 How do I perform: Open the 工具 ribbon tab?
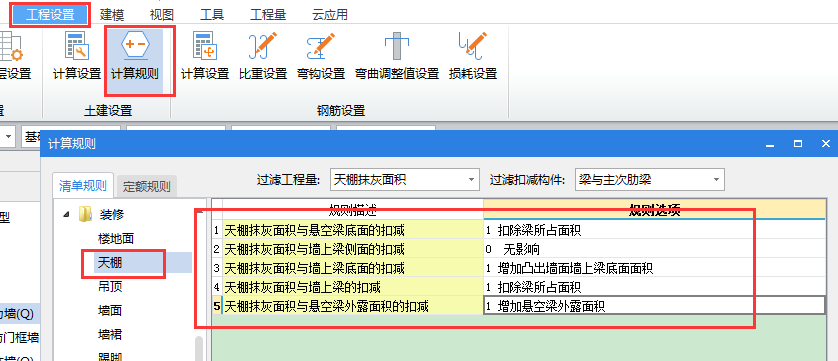tap(212, 15)
